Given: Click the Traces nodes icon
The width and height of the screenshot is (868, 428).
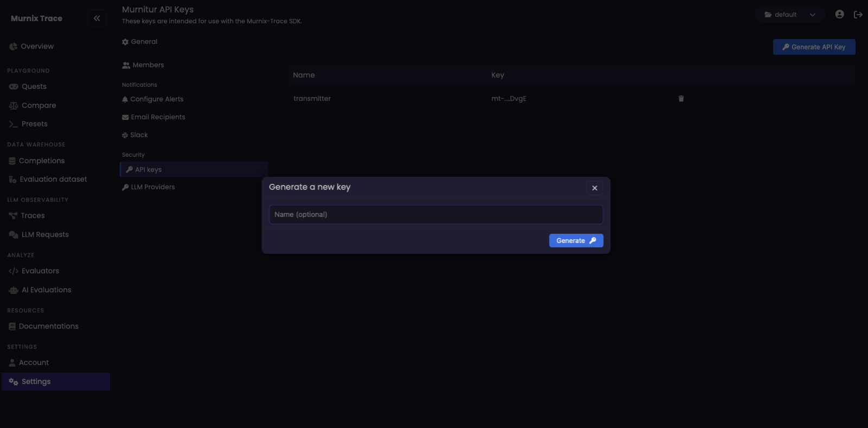Looking at the screenshot, I should [13, 216].
